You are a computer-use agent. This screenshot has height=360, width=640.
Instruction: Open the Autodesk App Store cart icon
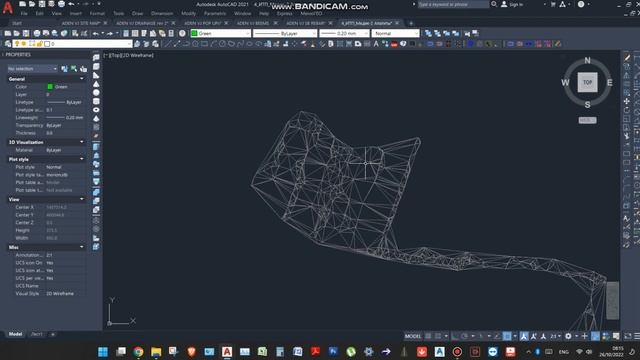553,4
